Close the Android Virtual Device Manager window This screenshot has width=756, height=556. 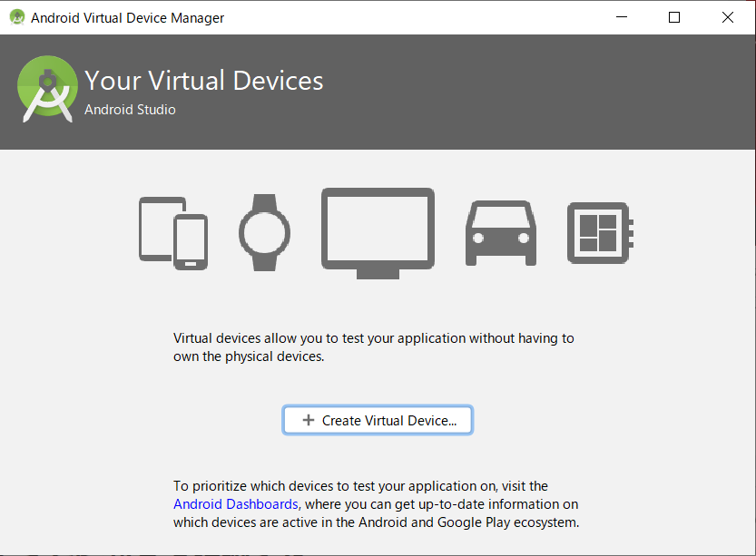[728, 17]
